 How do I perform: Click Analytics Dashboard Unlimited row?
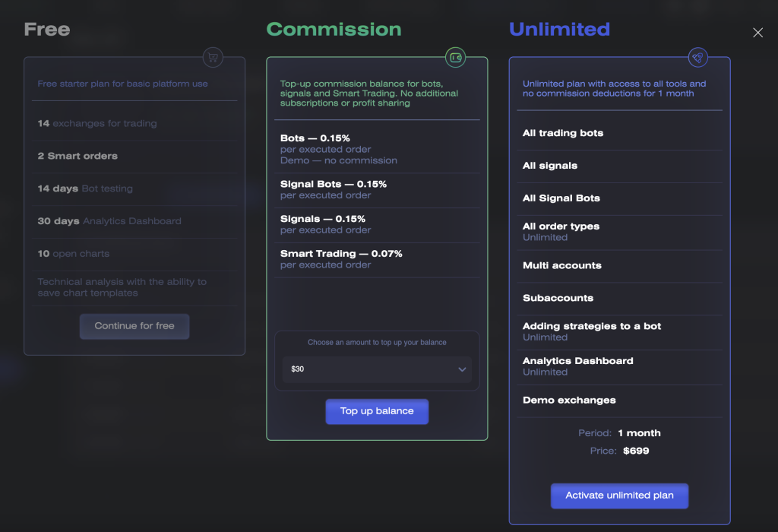point(620,367)
